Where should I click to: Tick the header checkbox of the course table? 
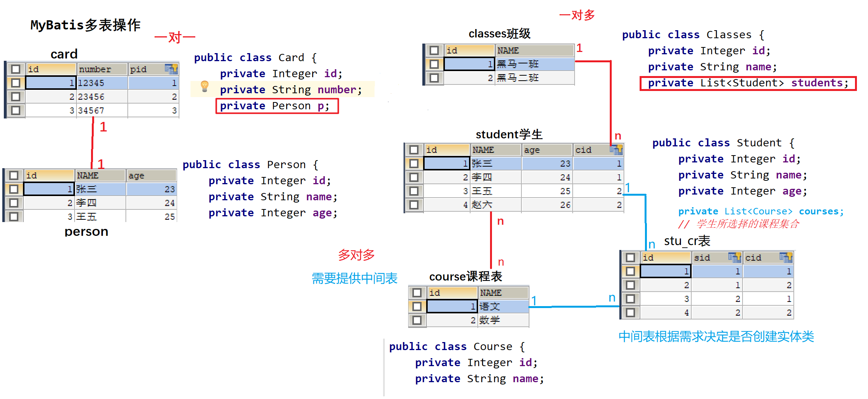click(x=417, y=293)
